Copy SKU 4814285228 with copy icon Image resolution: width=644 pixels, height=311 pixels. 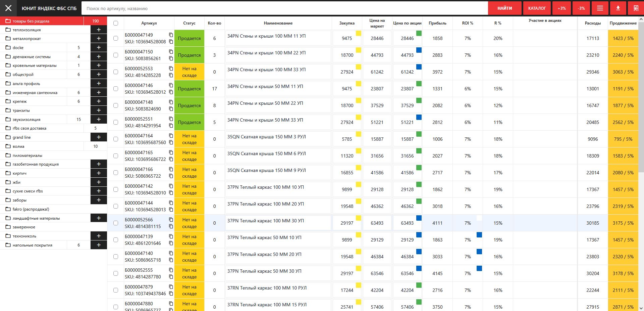pos(171,75)
